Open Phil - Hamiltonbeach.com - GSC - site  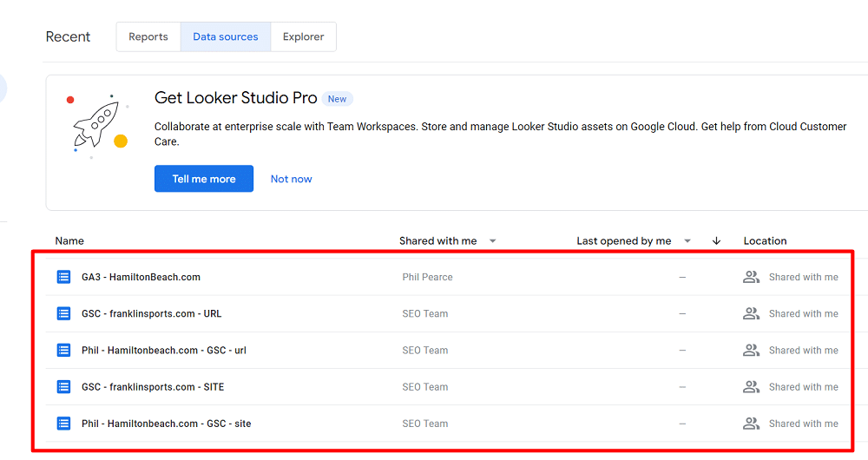pos(166,424)
